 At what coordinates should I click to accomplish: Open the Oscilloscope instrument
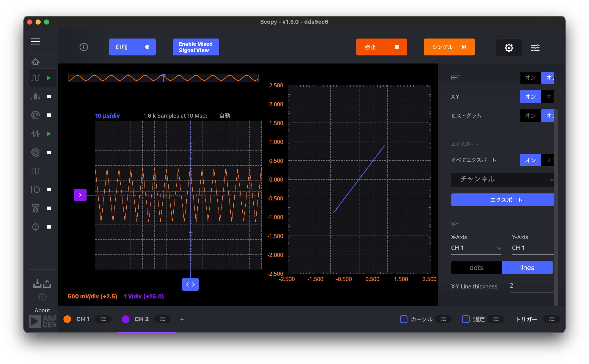click(x=35, y=78)
